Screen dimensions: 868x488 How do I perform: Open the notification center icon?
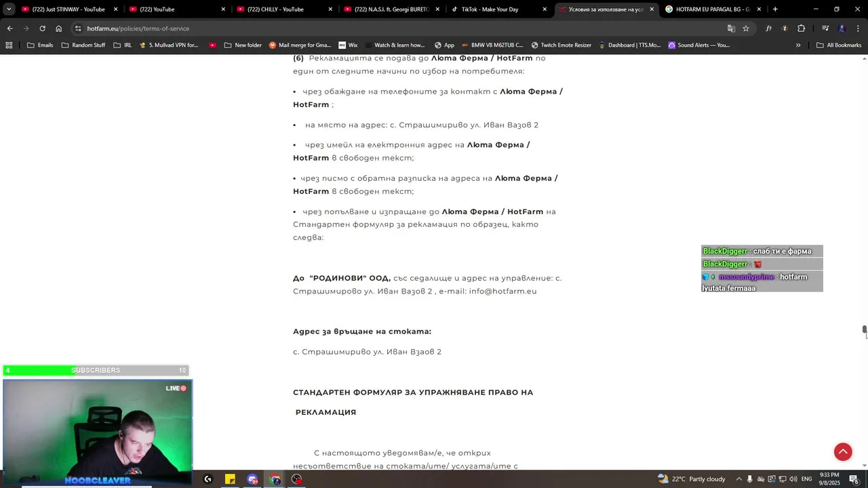tap(854, 479)
